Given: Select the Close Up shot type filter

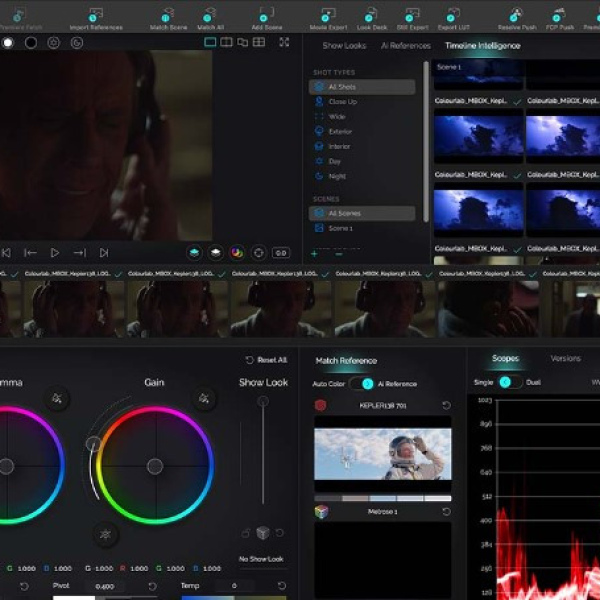Looking at the screenshot, I should pos(341,102).
